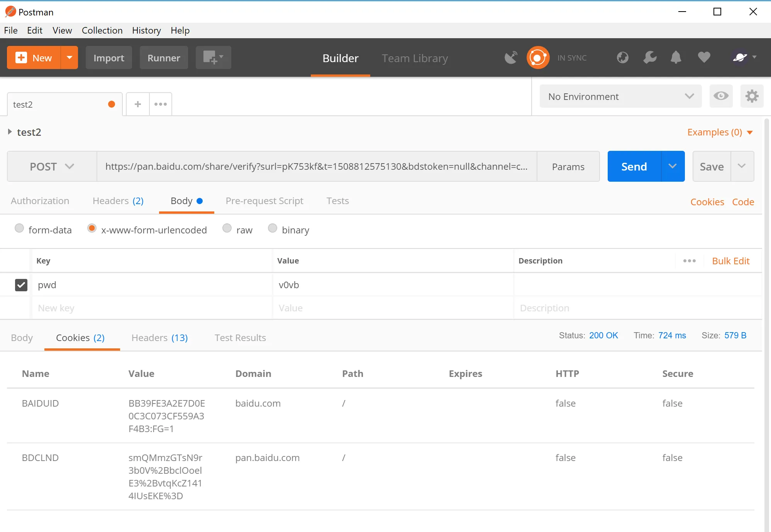771x532 pixels.
Task: Switch to the Pre-request Script tab
Action: pos(264,201)
